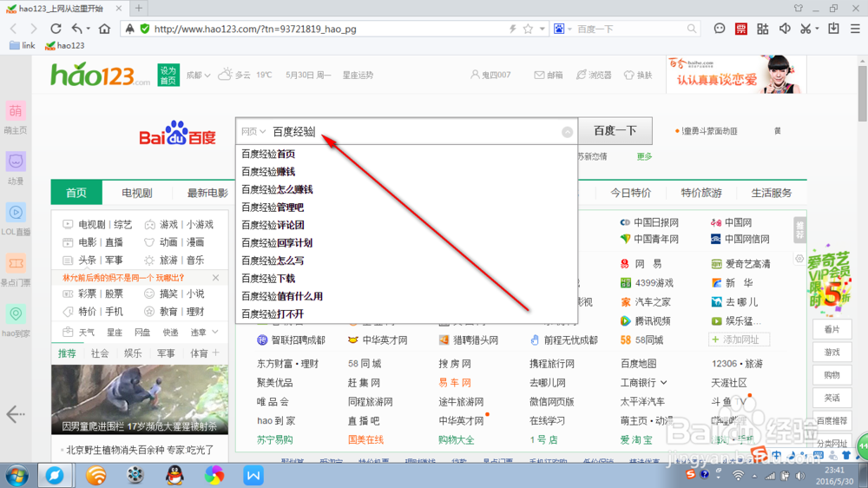Open hao到家 sidebar icon
Viewport: 868px width, 488px height.
tap(16, 322)
